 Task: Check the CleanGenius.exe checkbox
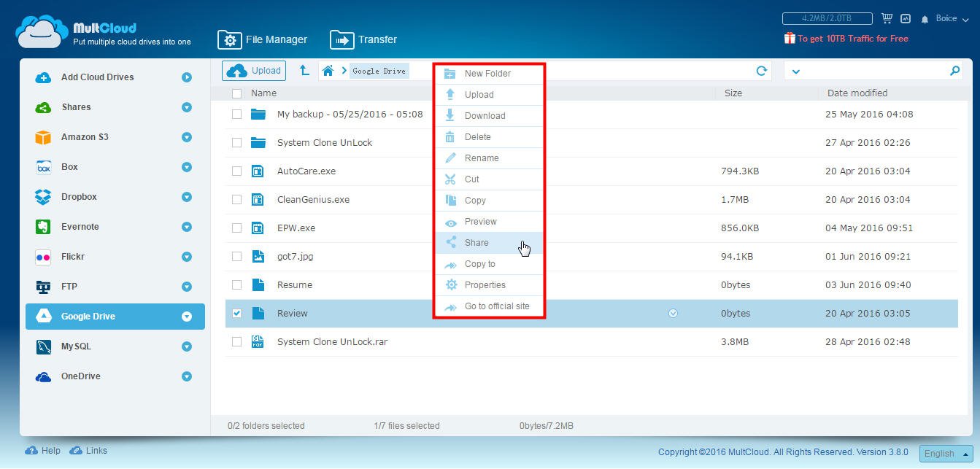(x=236, y=199)
